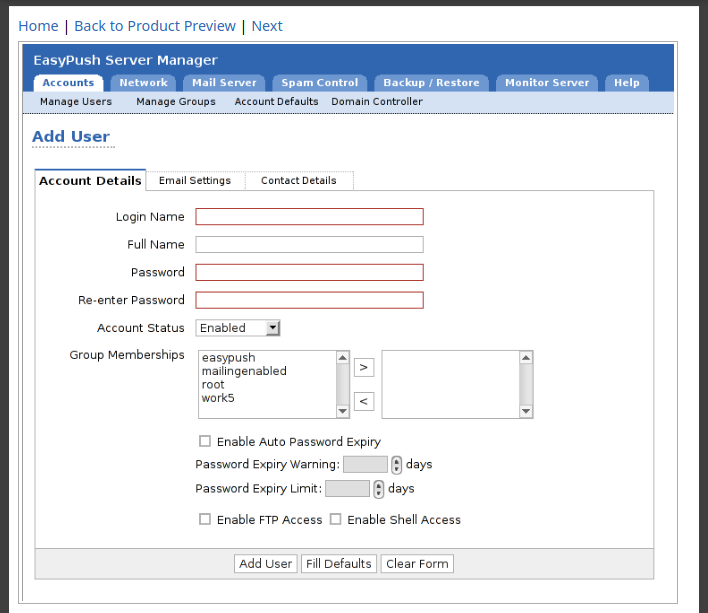Click down arrow of selected groups scrollbar

[526, 411]
